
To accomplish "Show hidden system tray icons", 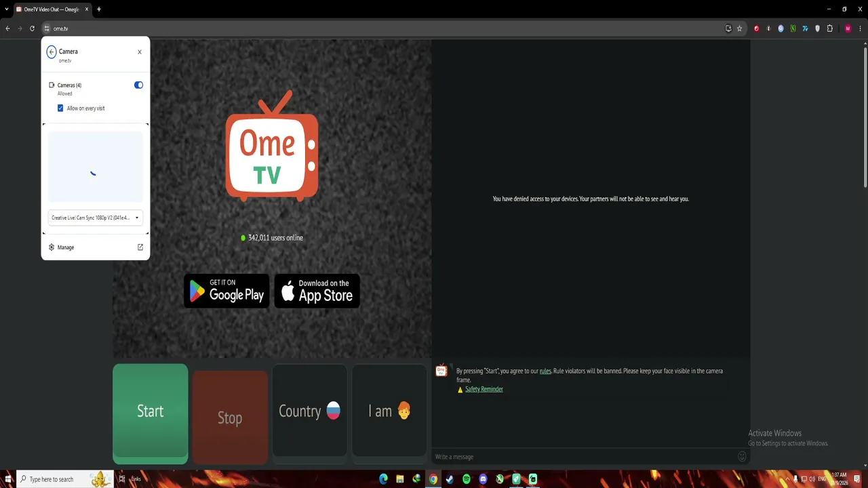I will (787, 479).
